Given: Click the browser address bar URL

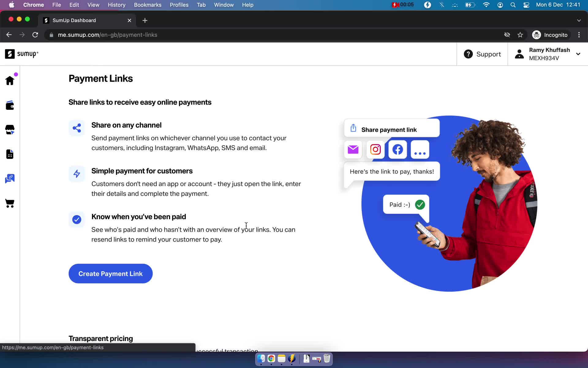Looking at the screenshot, I should click(107, 35).
